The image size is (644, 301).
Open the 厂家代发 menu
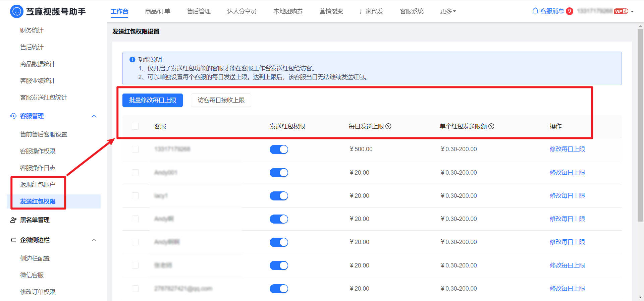click(371, 11)
